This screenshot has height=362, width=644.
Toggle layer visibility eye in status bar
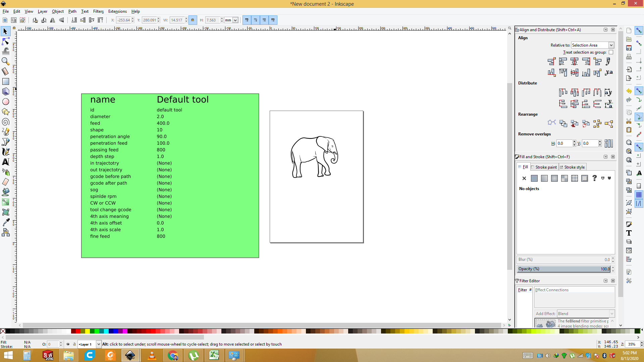coord(68,344)
